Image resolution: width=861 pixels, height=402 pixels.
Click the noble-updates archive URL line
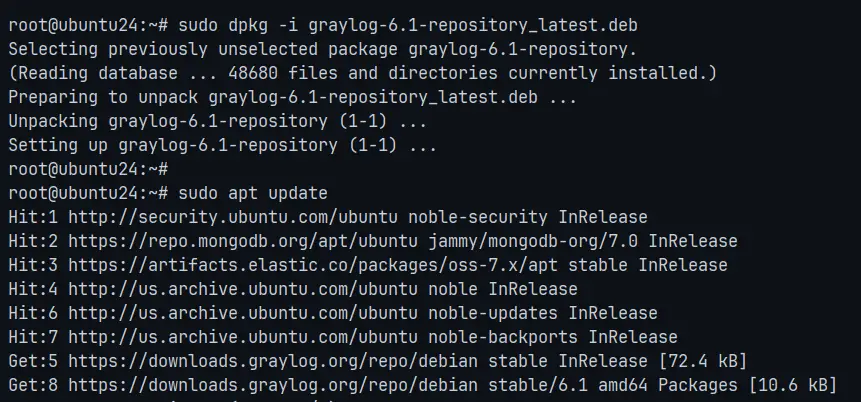[x=333, y=313]
